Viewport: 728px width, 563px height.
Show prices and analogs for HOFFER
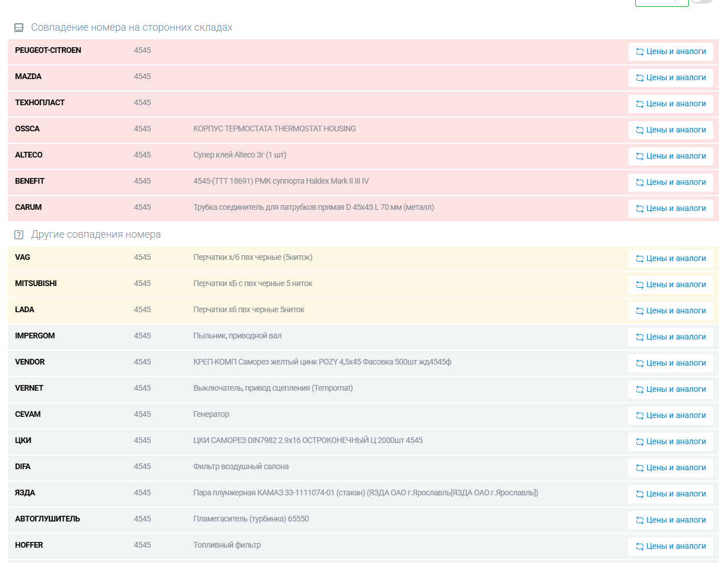(x=671, y=547)
